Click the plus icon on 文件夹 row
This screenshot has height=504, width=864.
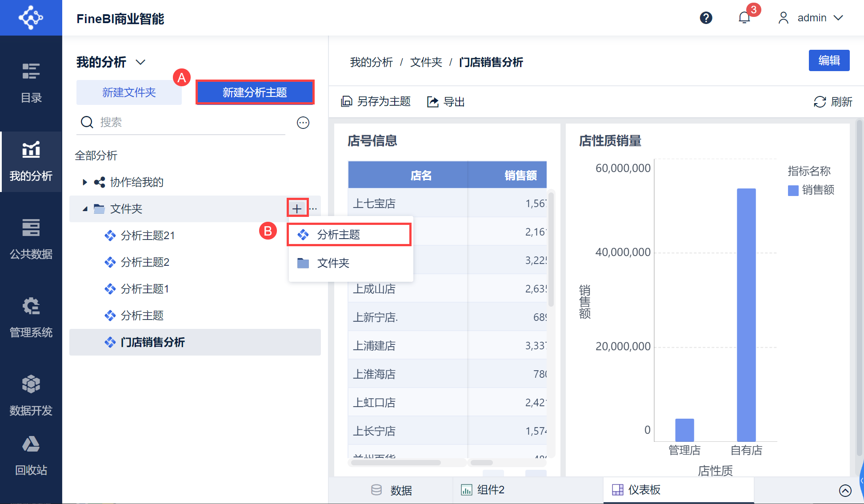297,208
